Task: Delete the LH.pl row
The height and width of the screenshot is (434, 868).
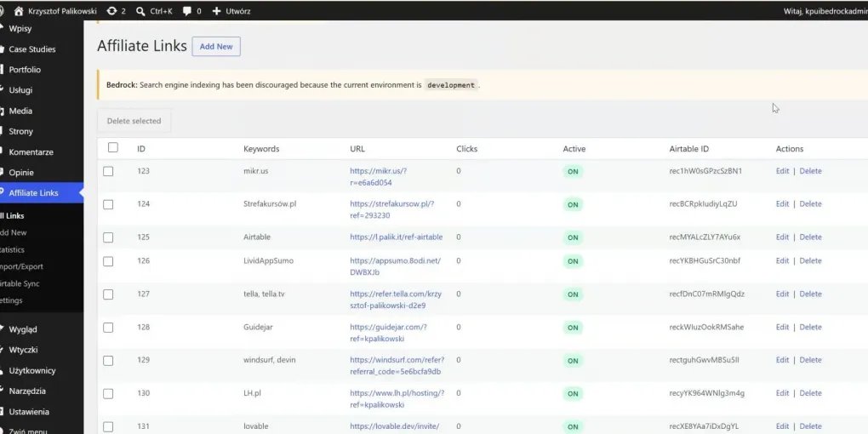Action: tap(810, 393)
